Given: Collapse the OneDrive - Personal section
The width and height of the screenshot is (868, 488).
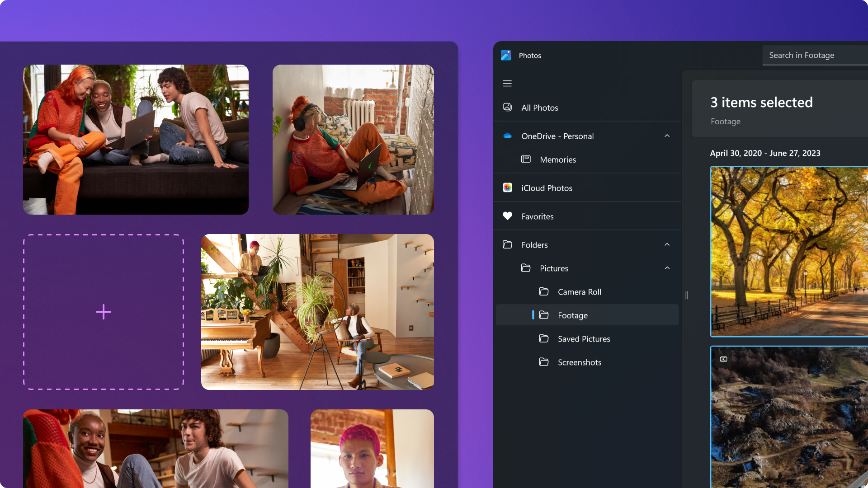Looking at the screenshot, I should 667,136.
